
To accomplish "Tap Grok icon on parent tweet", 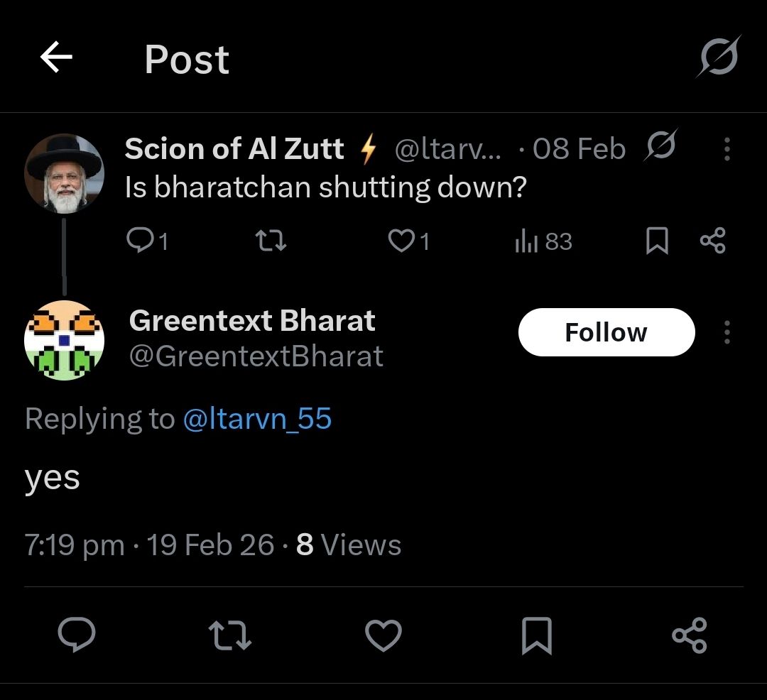I will coord(660,148).
